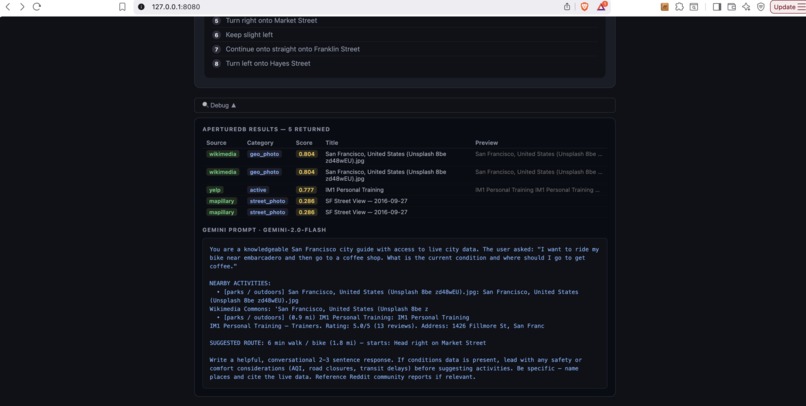Bookmark this page with the bookmark icon
This screenshot has height=406, width=806.
122,7
